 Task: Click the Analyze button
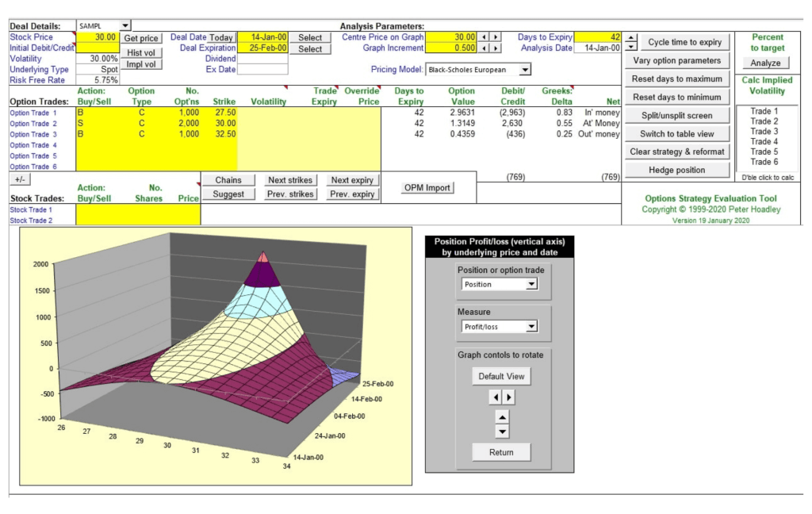click(765, 63)
